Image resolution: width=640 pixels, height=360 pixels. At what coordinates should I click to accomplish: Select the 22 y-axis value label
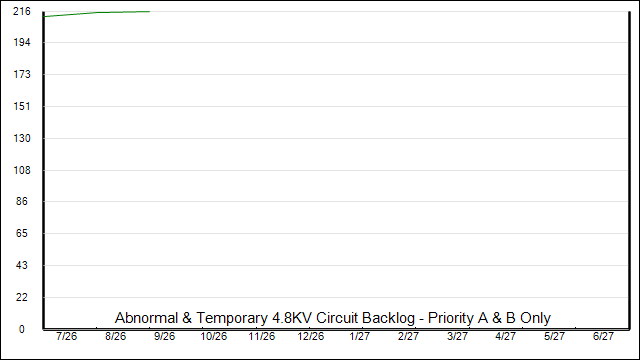tap(22, 298)
